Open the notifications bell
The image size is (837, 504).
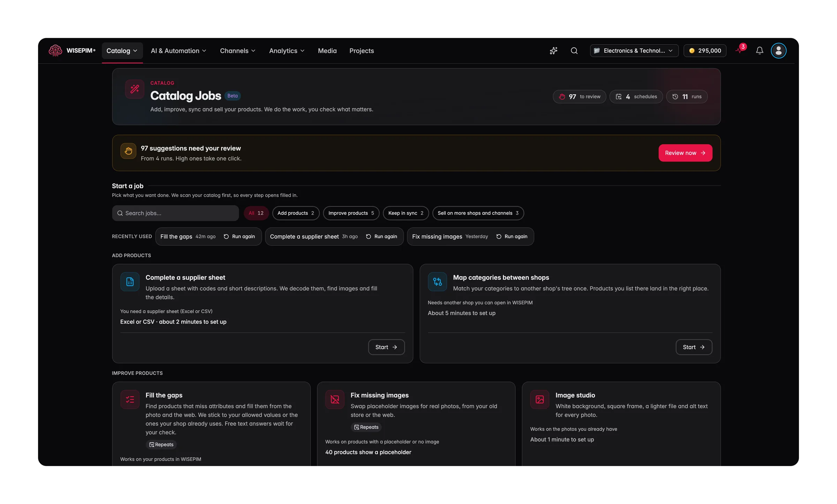tap(760, 51)
